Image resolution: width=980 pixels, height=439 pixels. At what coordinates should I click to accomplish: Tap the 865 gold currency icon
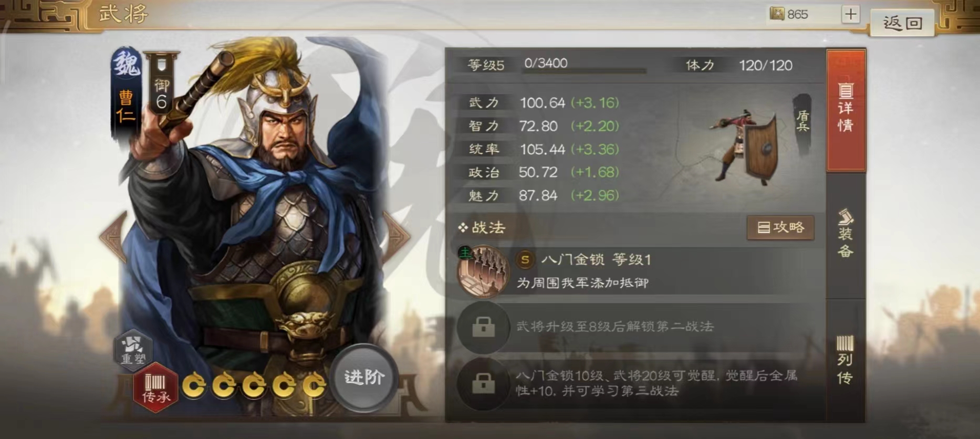click(777, 14)
